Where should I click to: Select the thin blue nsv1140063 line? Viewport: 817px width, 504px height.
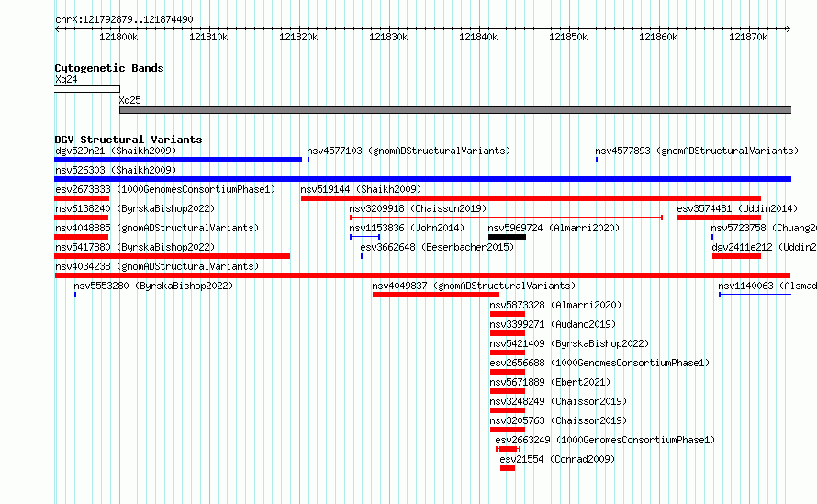(755, 295)
